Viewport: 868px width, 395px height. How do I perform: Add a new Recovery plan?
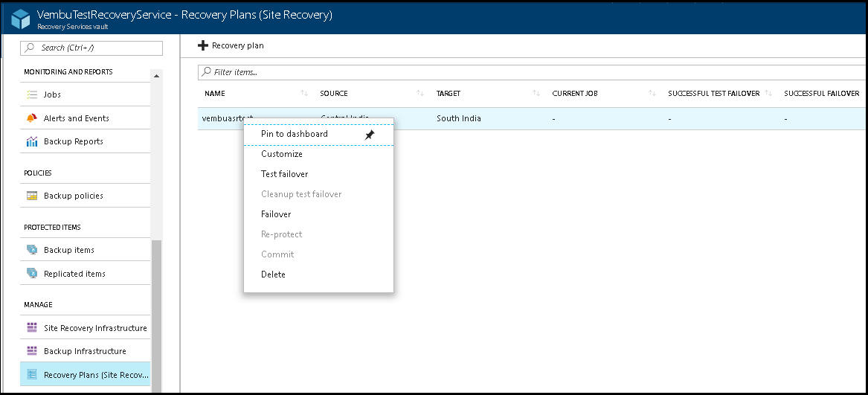pyautogui.click(x=231, y=45)
